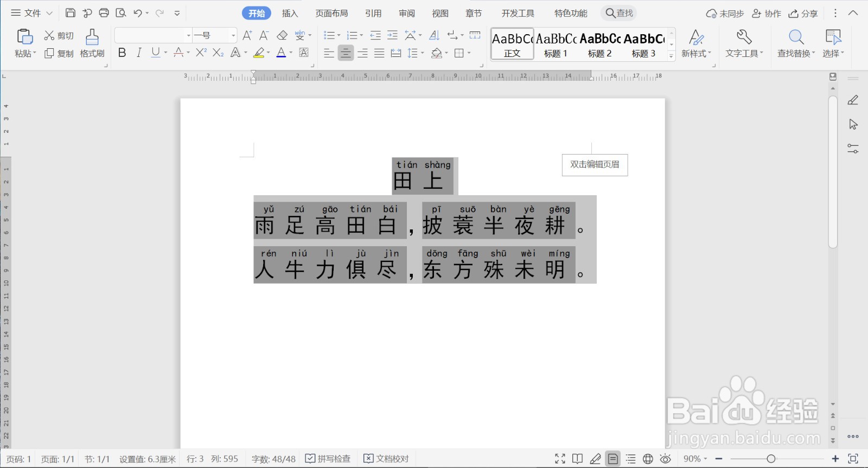Toggle reading mode book icon
Screen dimensions: 868x468
[x=578, y=459]
